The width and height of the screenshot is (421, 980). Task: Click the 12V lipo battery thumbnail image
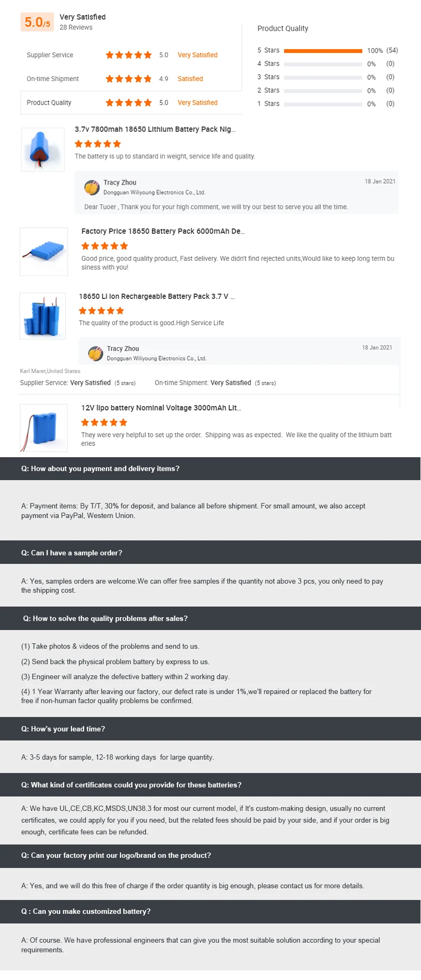[44, 428]
